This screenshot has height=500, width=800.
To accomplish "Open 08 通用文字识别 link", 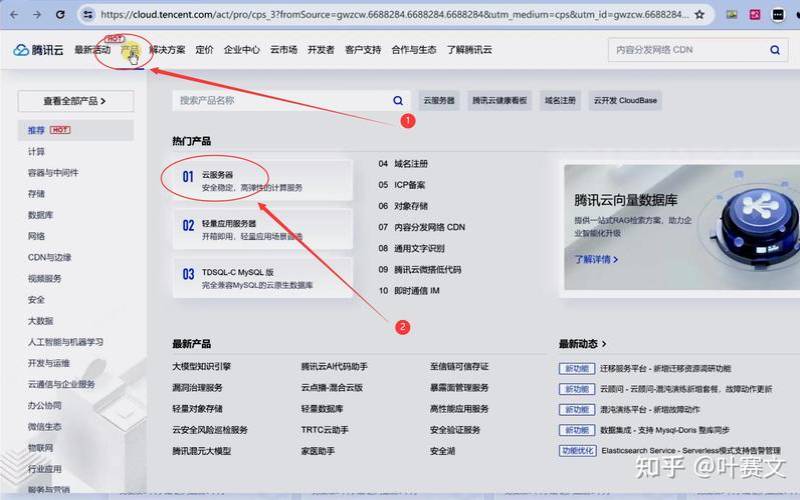I will (411, 248).
